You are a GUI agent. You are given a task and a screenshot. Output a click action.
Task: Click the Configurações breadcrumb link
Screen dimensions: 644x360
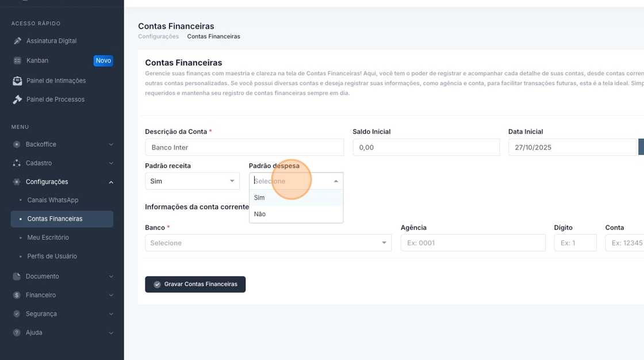pos(158,36)
